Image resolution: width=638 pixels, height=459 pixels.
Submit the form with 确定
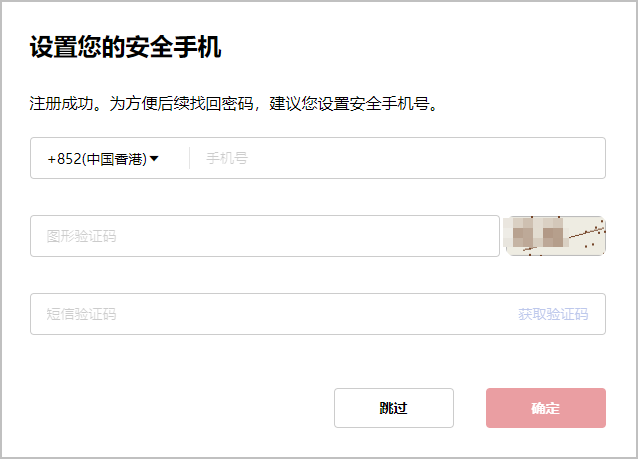tap(546, 408)
